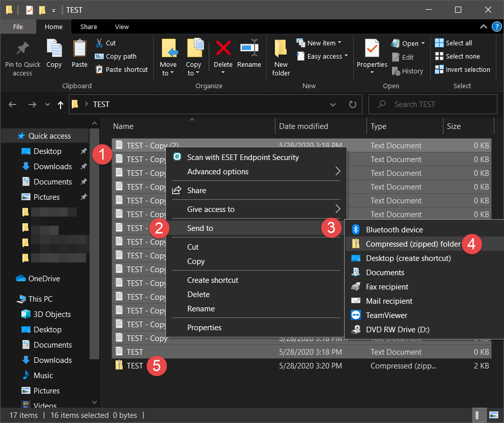This screenshot has width=504, height=423.
Task: Switch to the Share ribbon tab
Action: coord(89,27)
